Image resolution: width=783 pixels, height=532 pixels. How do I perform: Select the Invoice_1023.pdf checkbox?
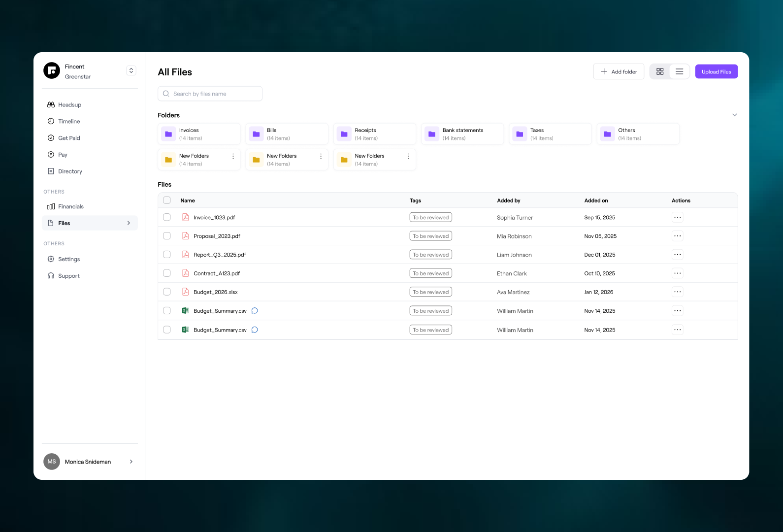(167, 217)
